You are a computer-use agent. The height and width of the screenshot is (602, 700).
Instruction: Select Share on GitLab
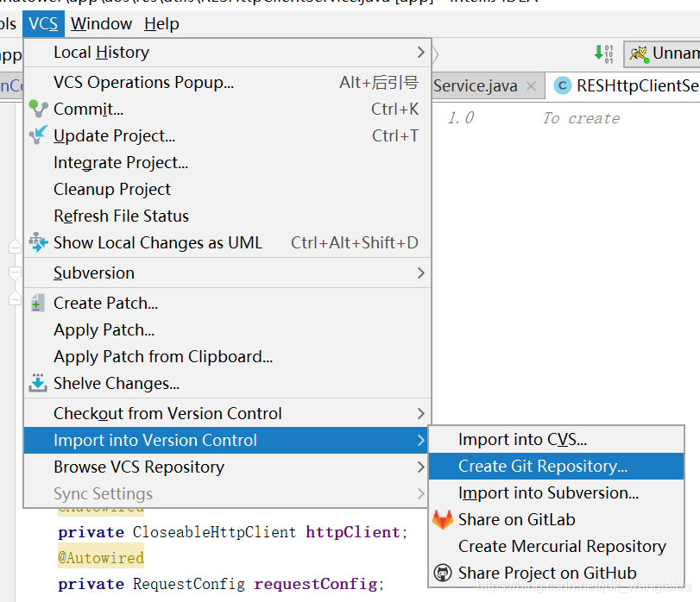coord(556,520)
